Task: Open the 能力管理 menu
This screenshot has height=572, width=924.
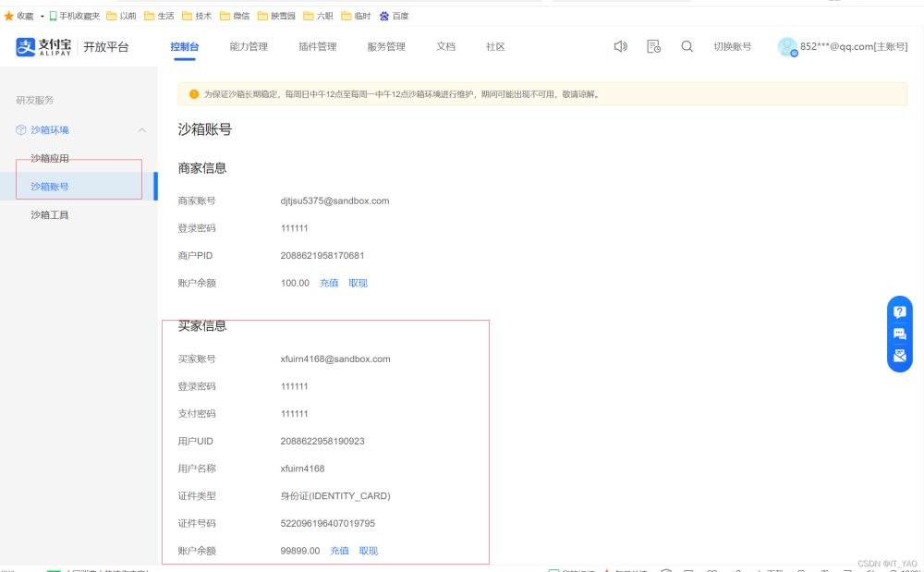Action: coord(249,46)
